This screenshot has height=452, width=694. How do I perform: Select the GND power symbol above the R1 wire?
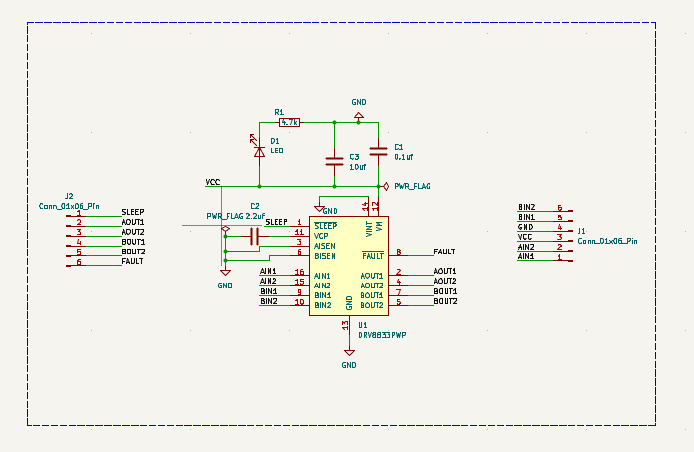click(359, 117)
